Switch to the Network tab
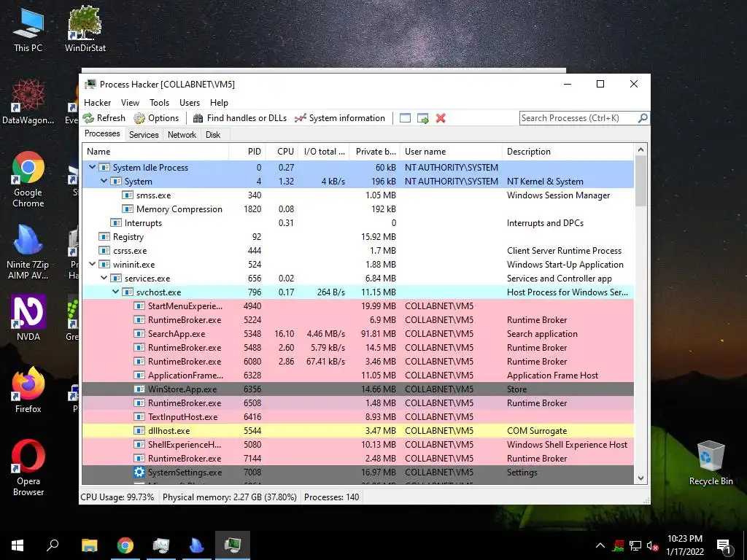 pos(182,135)
